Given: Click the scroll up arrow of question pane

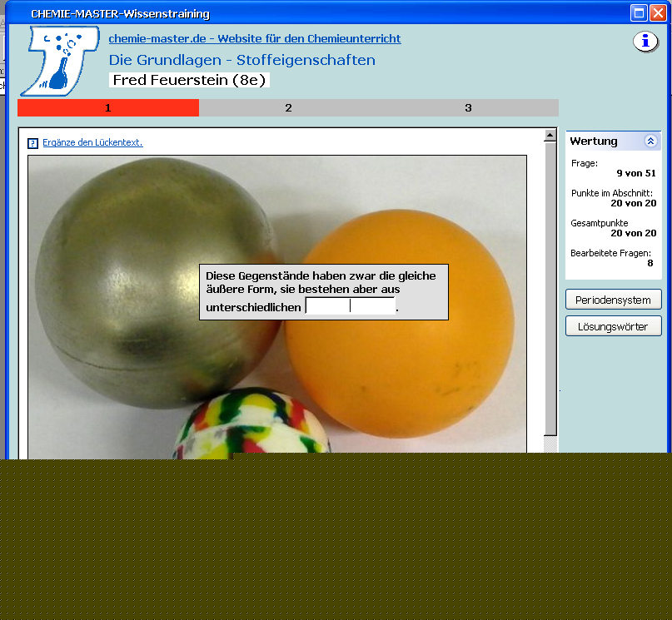Looking at the screenshot, I should (x=550, y=135).
